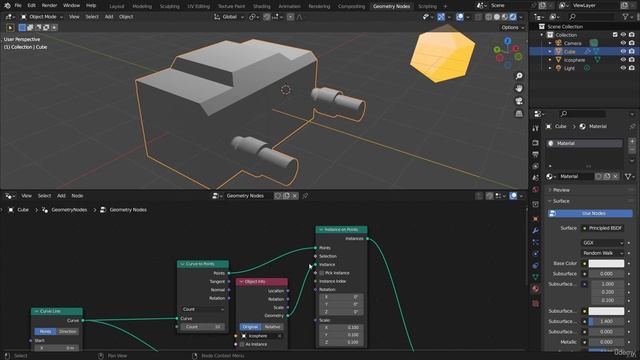
Task: Select Points mode in Curve Line node
Action: pos(45,331)
